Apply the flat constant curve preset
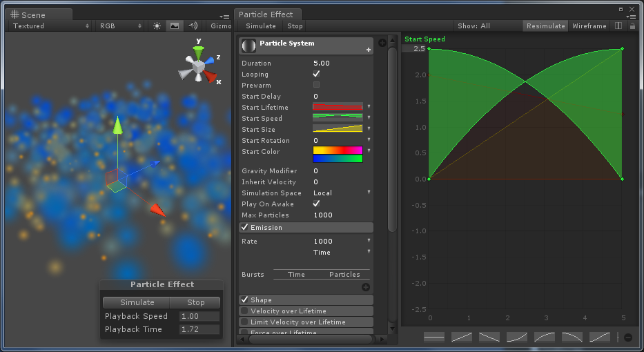Viewport: 644px width, 352px height. (x=434, y=338)
